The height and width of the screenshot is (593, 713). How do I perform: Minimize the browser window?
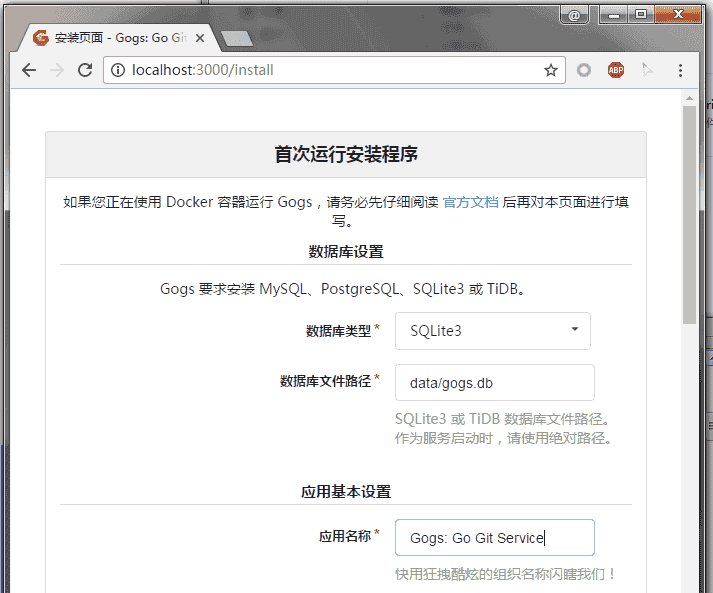pyautogui.click(x=614, y=15)
